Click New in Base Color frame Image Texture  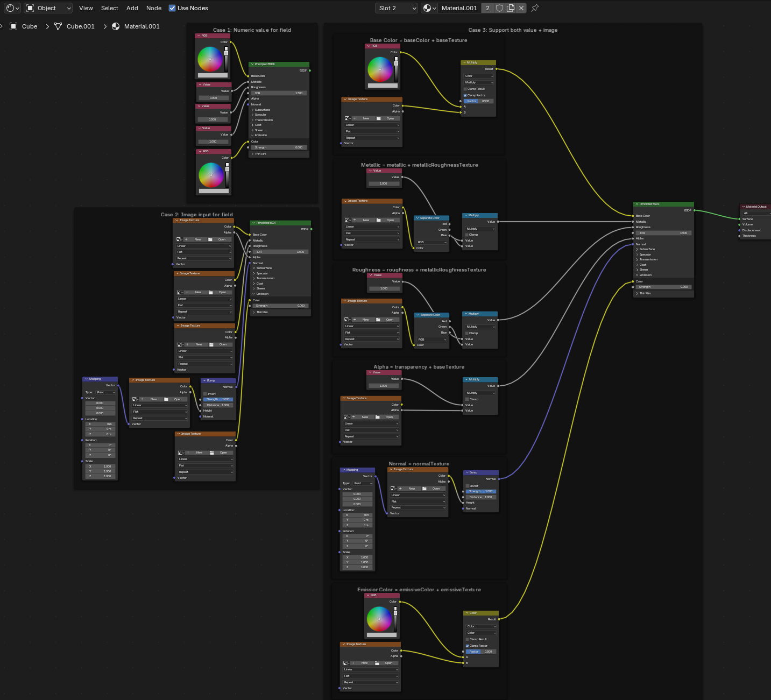(x=363, y=118)
